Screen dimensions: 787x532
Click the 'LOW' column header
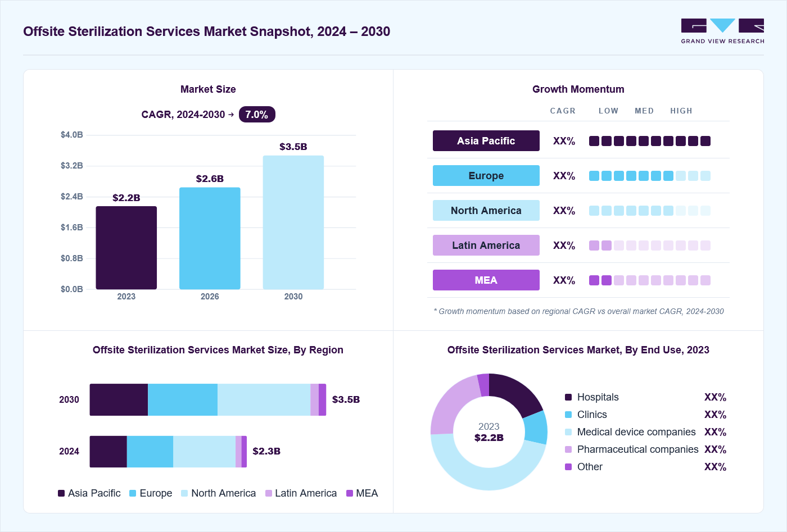(608, 111)
